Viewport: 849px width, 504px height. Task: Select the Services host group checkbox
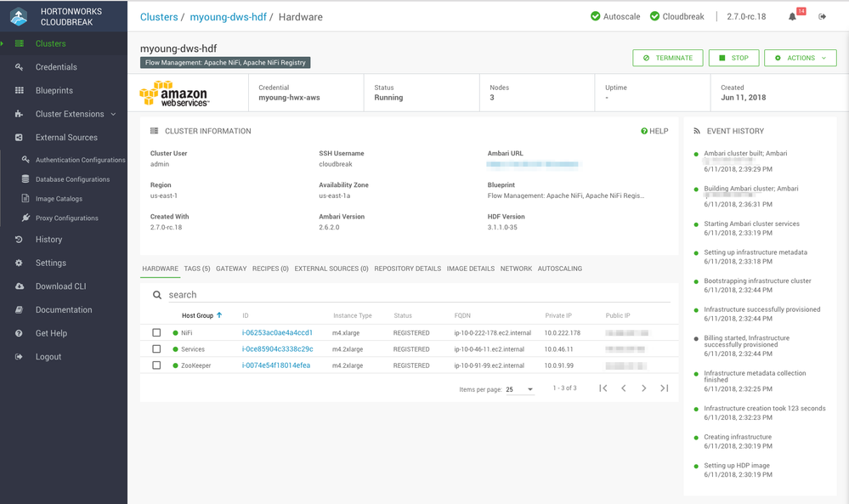click(x=156, y=348)
